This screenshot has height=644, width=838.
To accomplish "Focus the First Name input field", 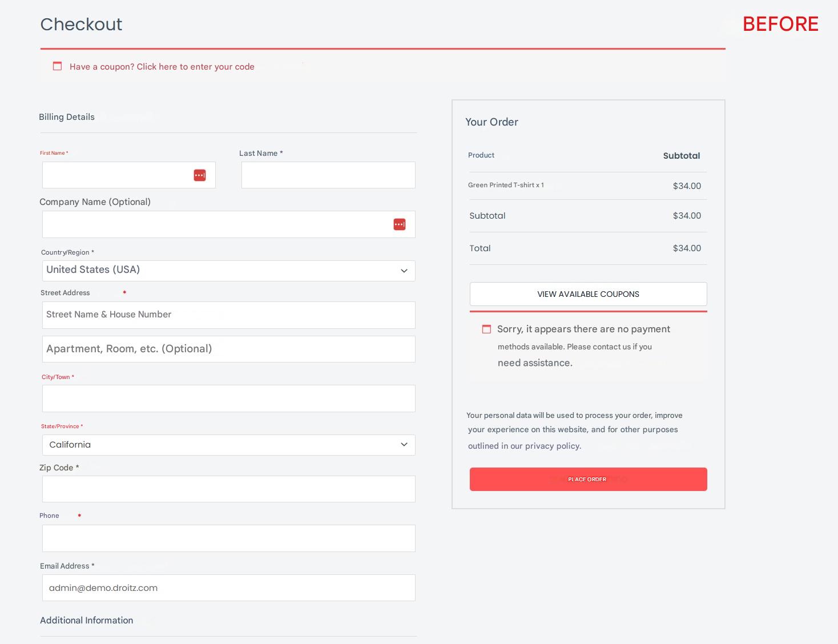I will pos(117,175).
